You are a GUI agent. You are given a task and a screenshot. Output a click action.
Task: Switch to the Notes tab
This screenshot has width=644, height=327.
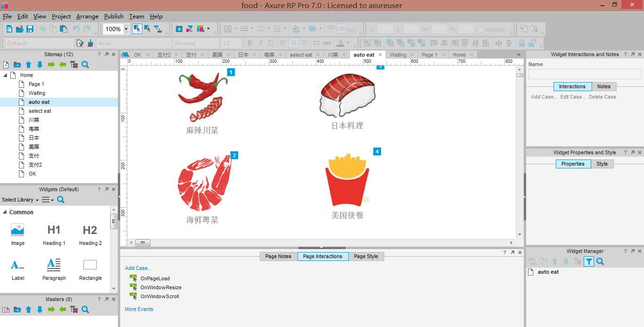[603, 86]
